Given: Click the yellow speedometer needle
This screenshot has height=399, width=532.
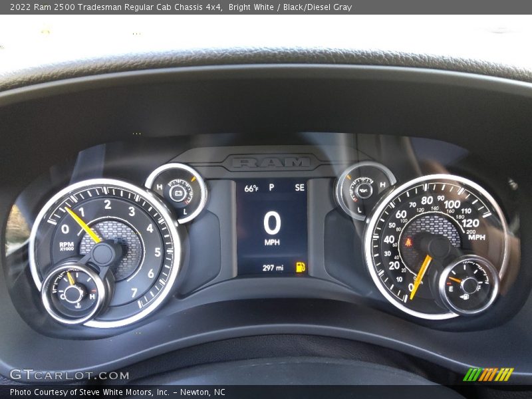Looking at the screenshot, I should (421, 277).
